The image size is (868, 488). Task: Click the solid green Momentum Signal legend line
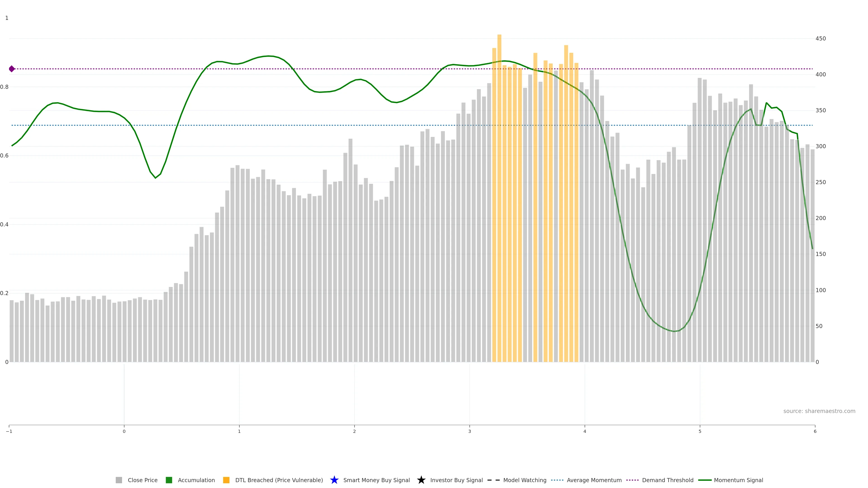[x=705, y=480]
